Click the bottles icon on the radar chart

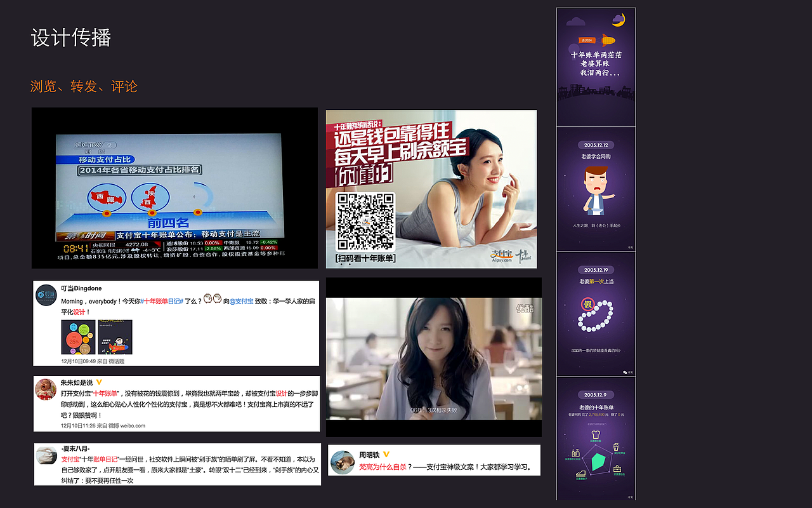[576, 453]
